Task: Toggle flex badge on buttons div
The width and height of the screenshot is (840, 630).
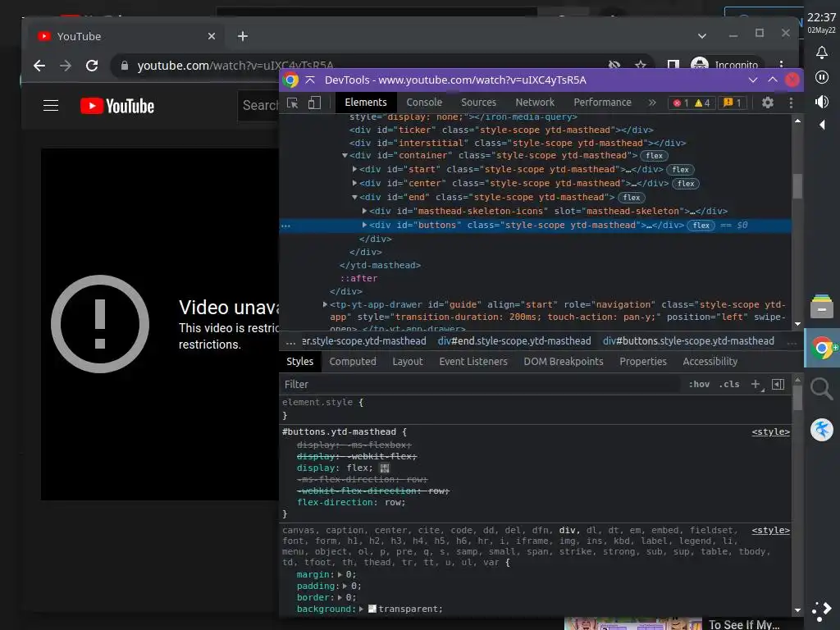Action: coord(701,226)
